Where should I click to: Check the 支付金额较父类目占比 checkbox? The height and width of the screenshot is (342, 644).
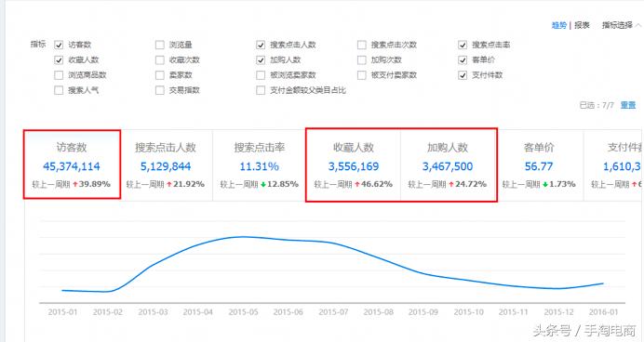click(261, 90)
